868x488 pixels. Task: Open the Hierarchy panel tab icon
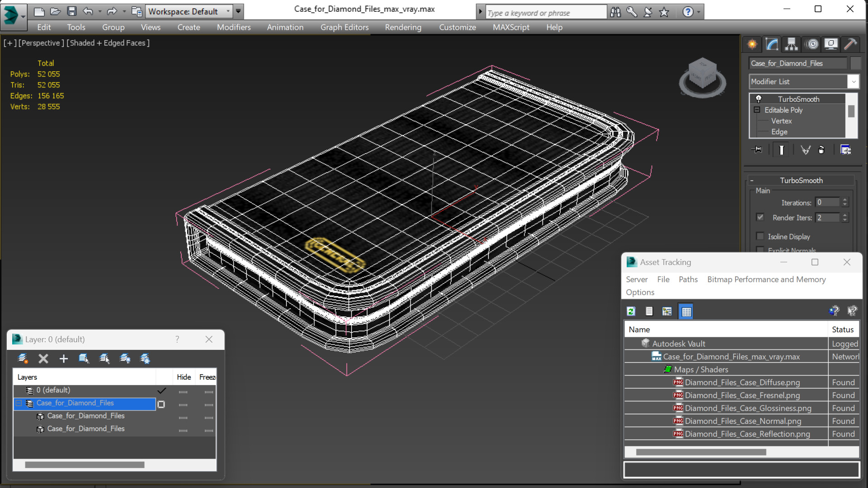pyautogui.click(x=791, y=44)
